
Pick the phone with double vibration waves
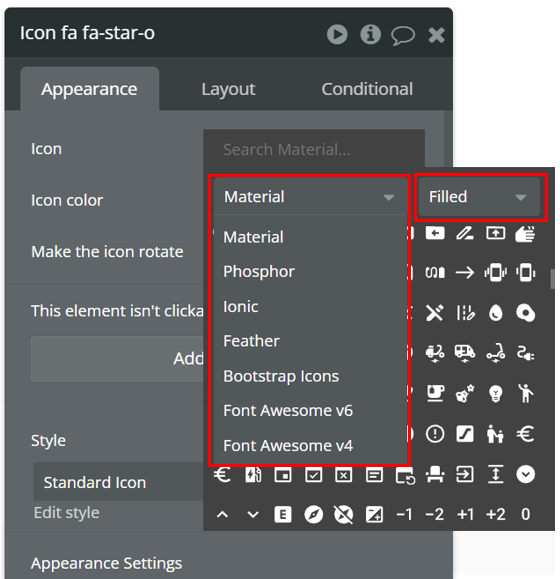tap(495, 273)
